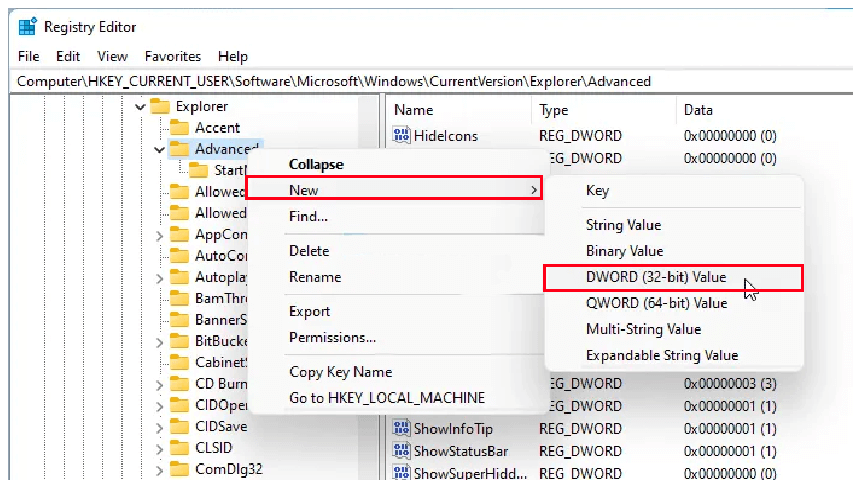The image size is (866, 493).
Task: Click the Explorer folder icon in tree
Action: [160, 106]
